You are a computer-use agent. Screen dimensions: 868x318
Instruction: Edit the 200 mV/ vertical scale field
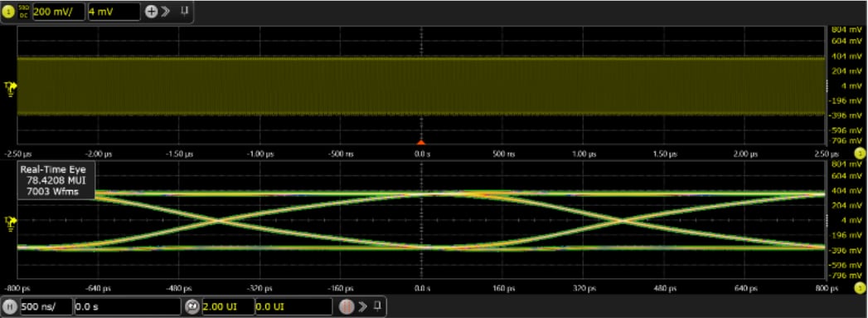tap(59, 11)
